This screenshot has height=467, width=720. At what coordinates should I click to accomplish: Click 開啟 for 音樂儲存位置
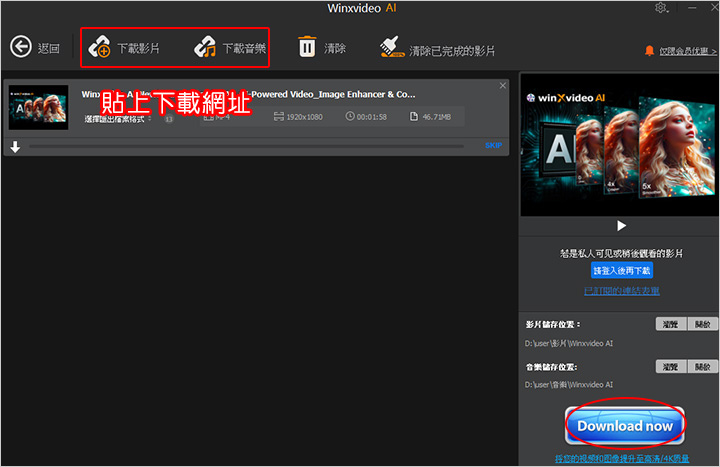703,366
